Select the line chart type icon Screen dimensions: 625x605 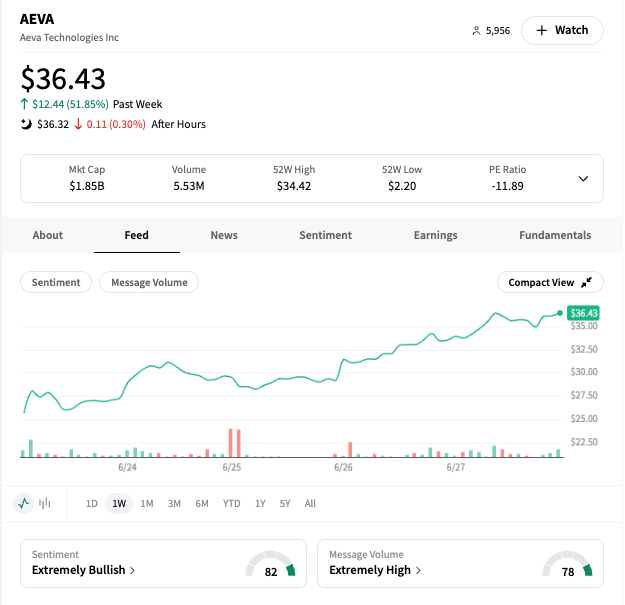click(24, 503)
